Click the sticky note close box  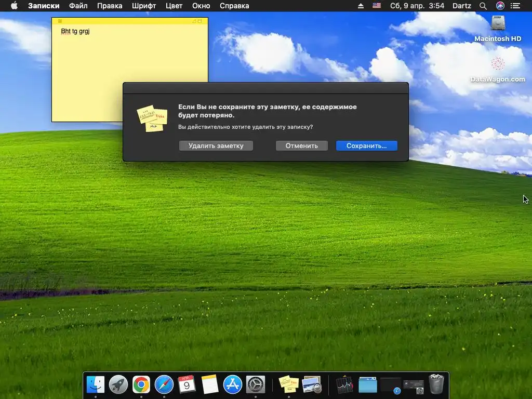point(60,21)
